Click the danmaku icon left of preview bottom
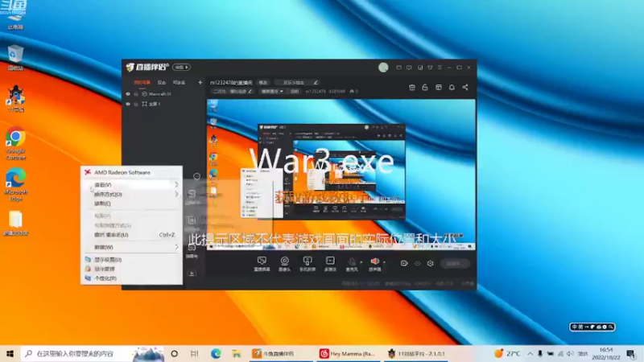Viewport: 644px width, 362px height. click(x=192, y=249)
